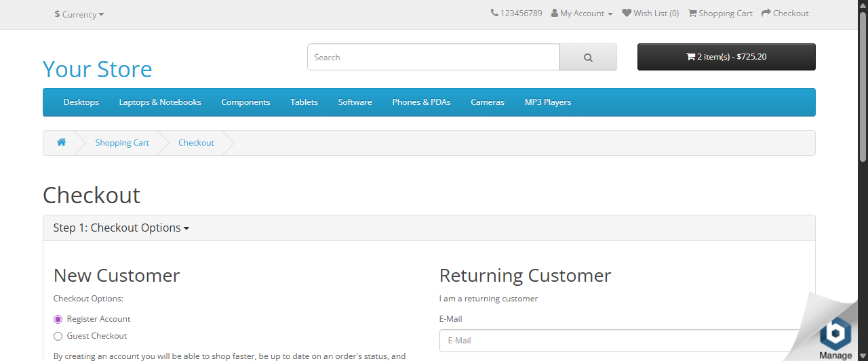Collapse Step 1: Checkout Options panel

(x=121, y=228)
